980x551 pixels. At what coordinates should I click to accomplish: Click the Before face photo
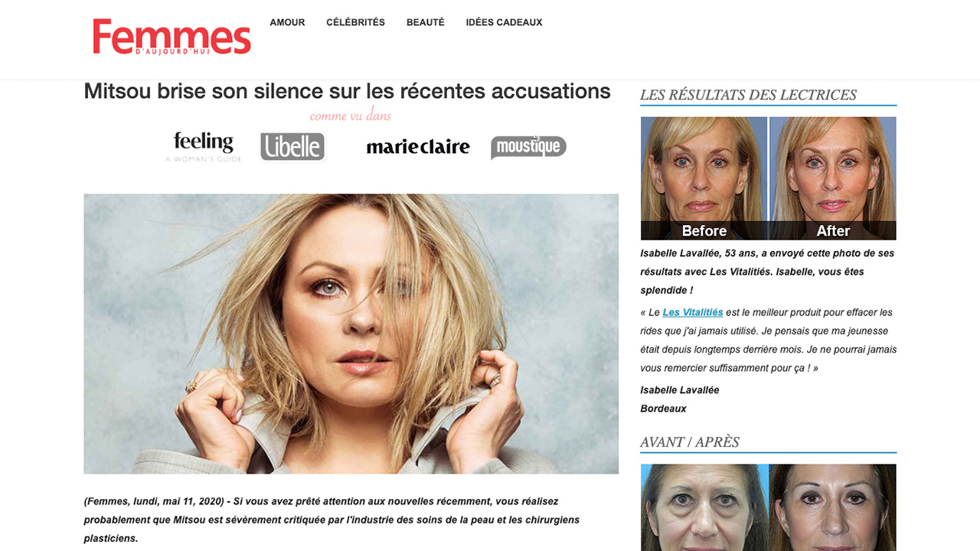tap(704, 178)
